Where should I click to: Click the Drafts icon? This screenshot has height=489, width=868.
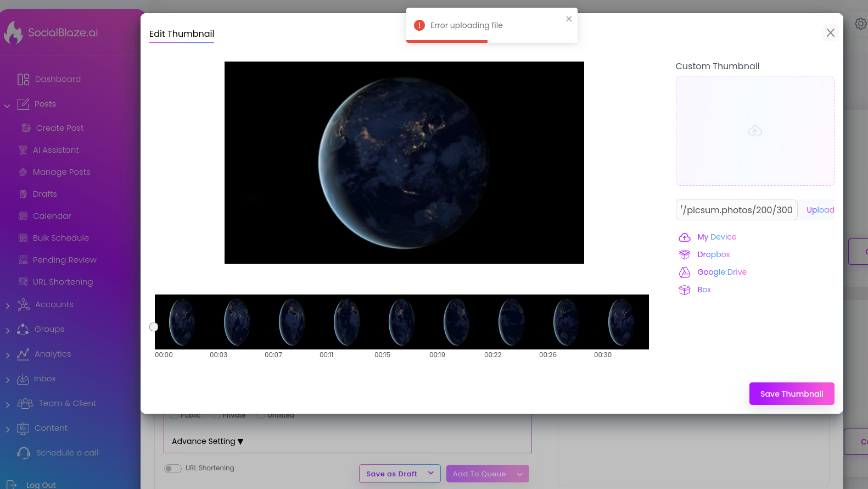23,194
